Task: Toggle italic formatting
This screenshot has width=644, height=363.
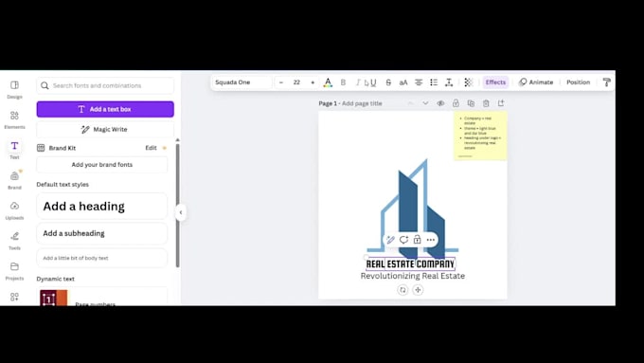Action: pos(358,82)
